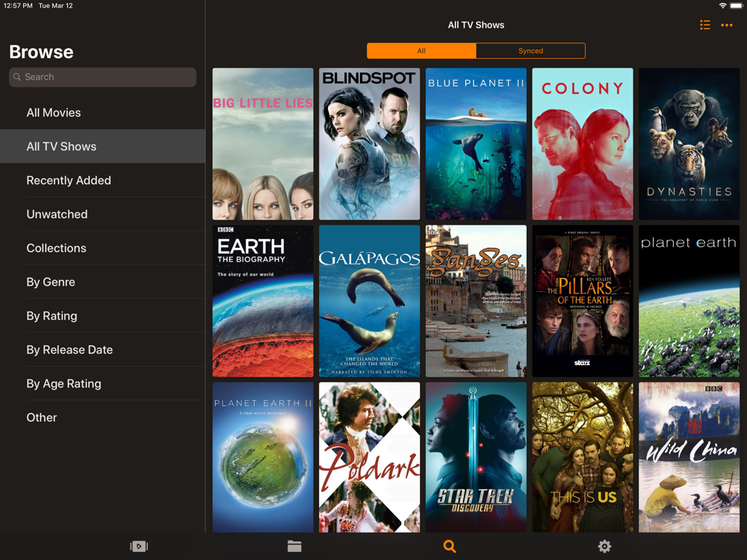Open The Pillars of the Earth poster
Image resolution: width=747 pixels, height=560 pixels.
[583, 301]
